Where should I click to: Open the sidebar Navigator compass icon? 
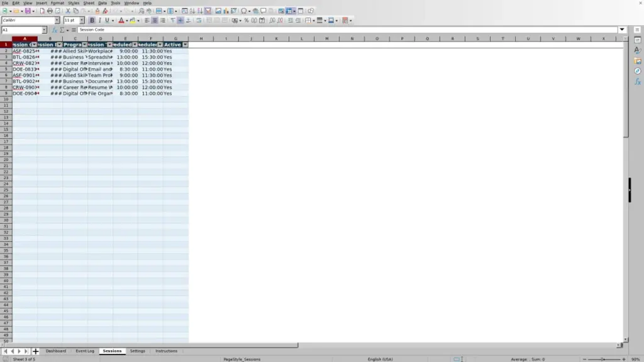click(638, 72)
